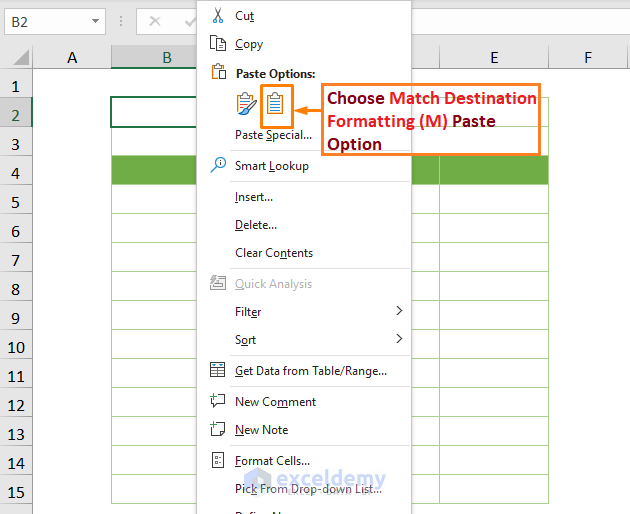
Task: Click the formula bar options dots
Action: (x=121, y=21)
